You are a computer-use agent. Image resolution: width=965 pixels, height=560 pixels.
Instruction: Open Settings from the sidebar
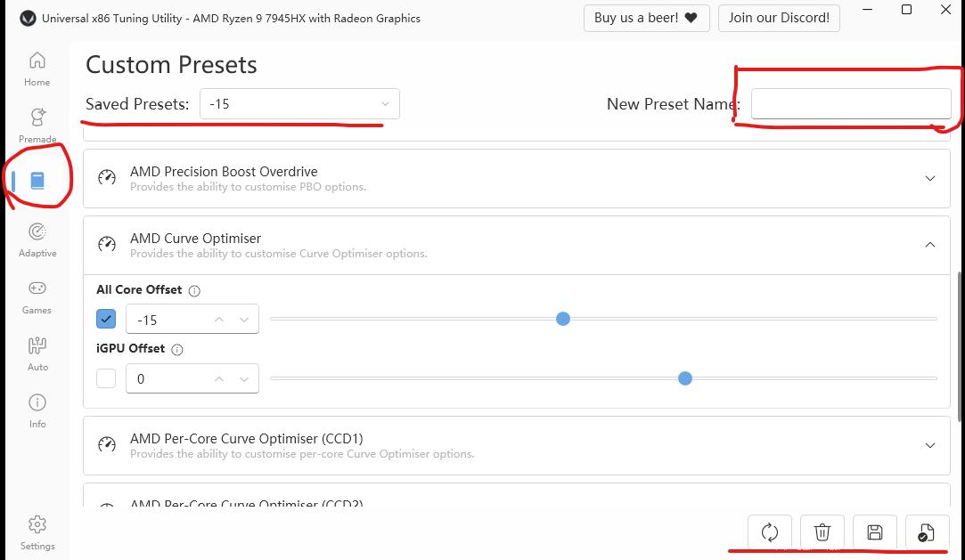pyautogui.click(x=37, y=533)
